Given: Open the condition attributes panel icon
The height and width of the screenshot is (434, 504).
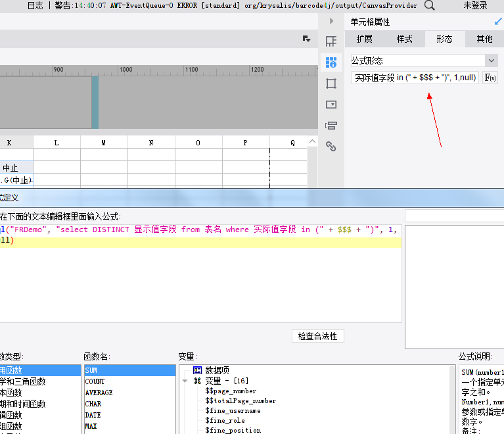Looking at the screenshot, I should (x=331, y=126).
